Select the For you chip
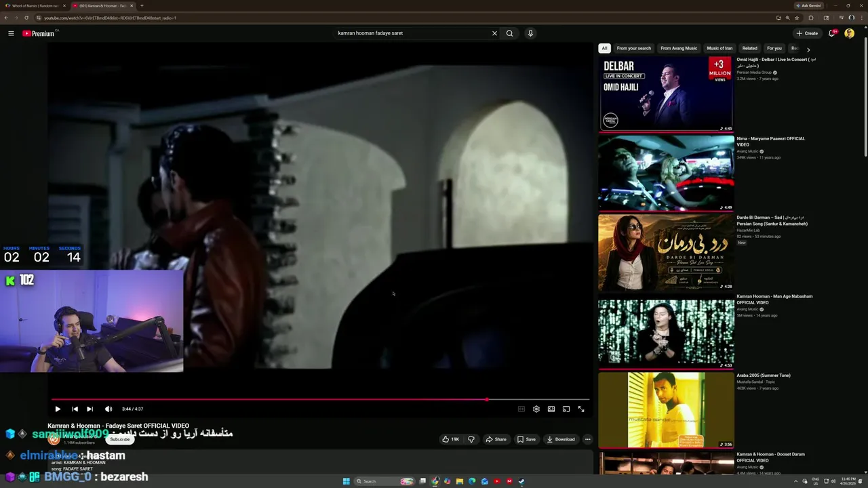 point(774,48)
